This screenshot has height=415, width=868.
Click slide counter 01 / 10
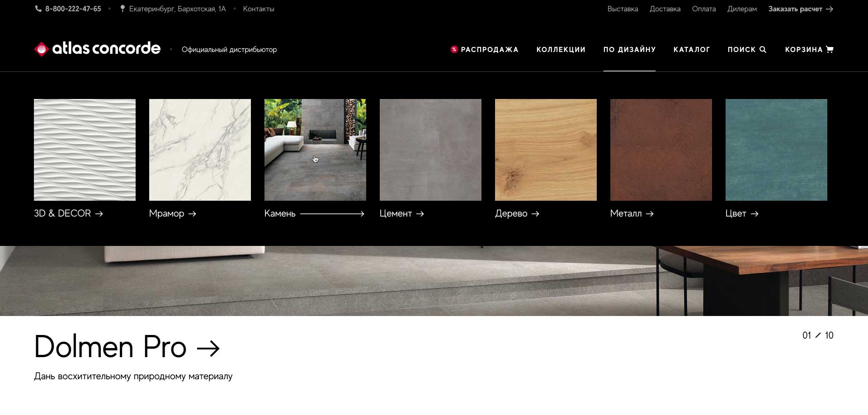coord(818,335)
